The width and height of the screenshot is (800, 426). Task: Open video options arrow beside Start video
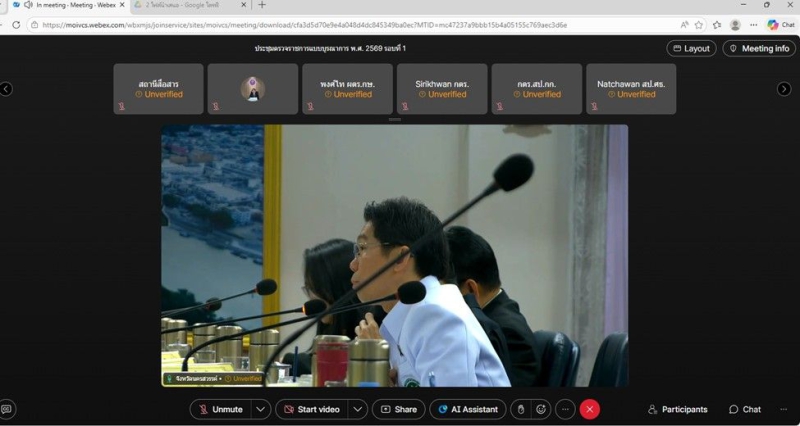(x=357, y=409)
